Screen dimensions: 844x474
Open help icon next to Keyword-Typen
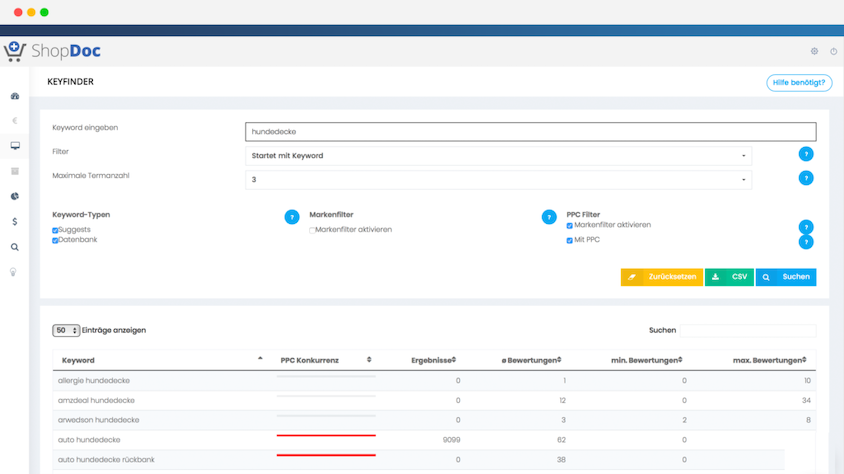[x=292, y=217]
